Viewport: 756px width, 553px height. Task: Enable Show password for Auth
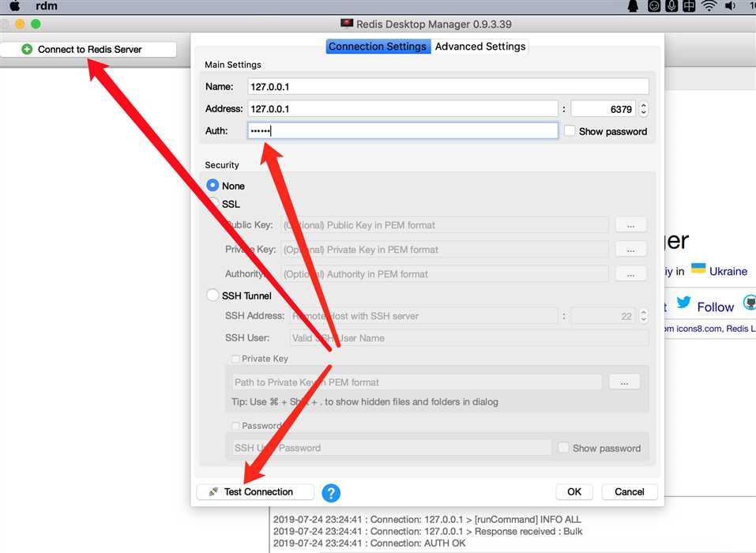[570, 130]
